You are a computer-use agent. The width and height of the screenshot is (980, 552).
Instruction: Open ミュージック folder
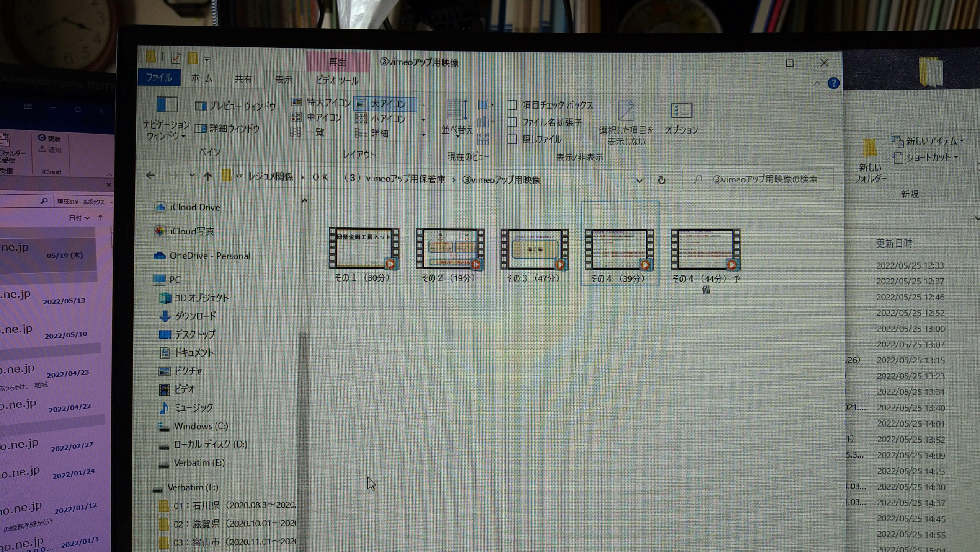point(186,408)
